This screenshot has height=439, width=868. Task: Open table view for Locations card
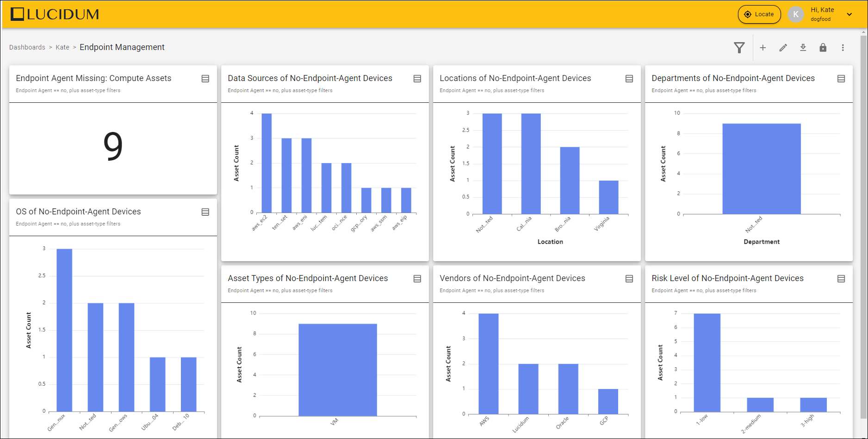(629, 79)
